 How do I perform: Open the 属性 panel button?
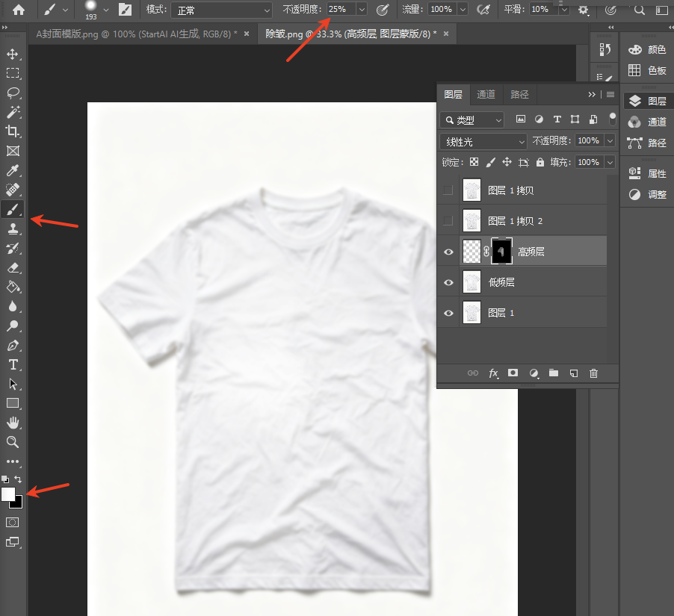coord(647,173)
